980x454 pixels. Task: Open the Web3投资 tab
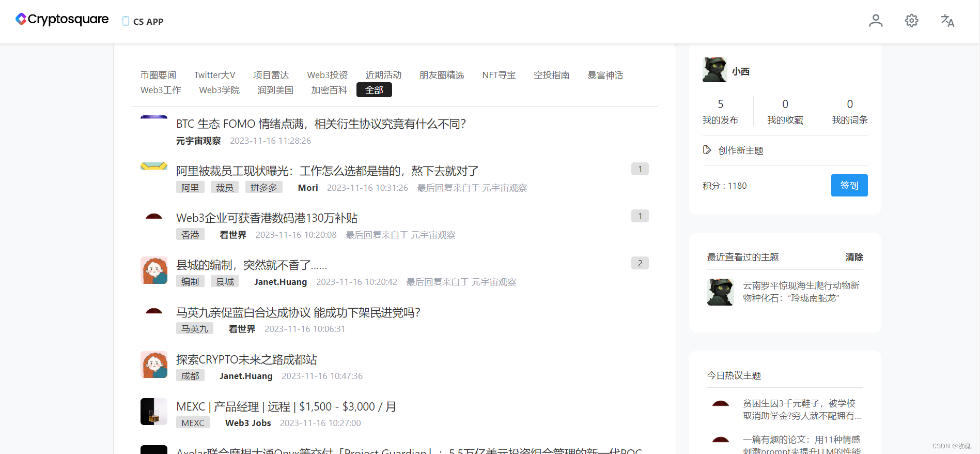[x=327, y=75]
